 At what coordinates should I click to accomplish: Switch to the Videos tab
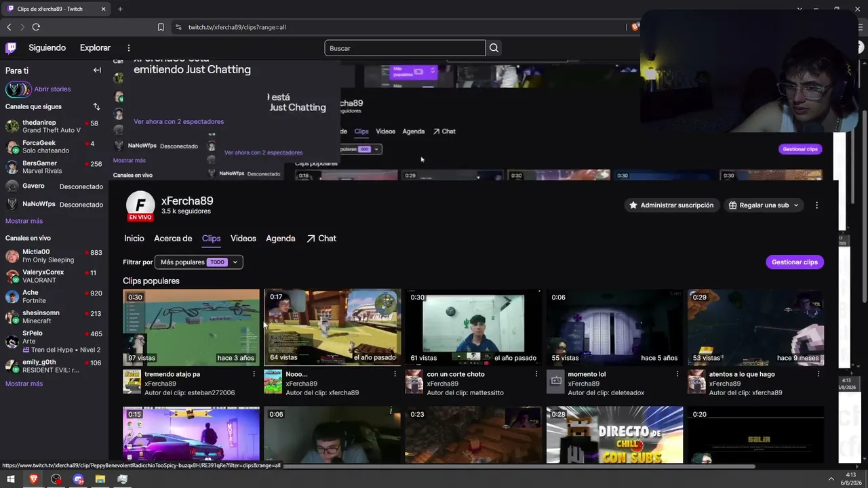click(x=243, y=239)
